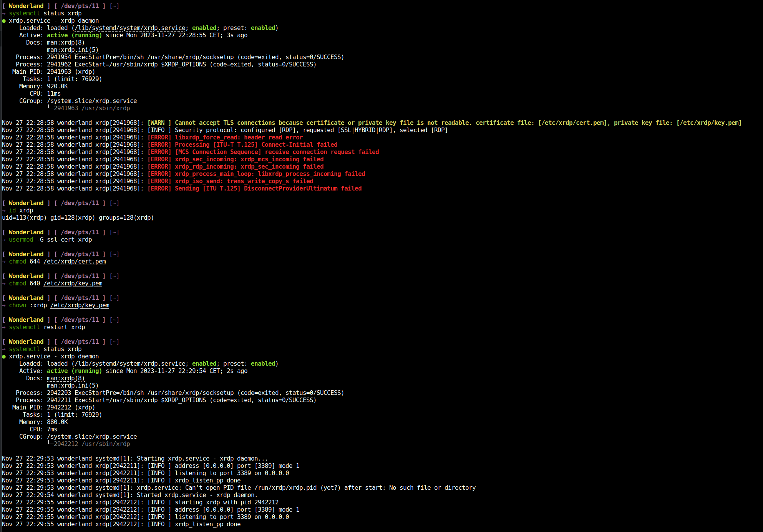The width and height of the screenshot is (763, 532).
Task: Click '[MCS Connection Sequence] receive connection request failed'
Action: (x=277, y=152)
